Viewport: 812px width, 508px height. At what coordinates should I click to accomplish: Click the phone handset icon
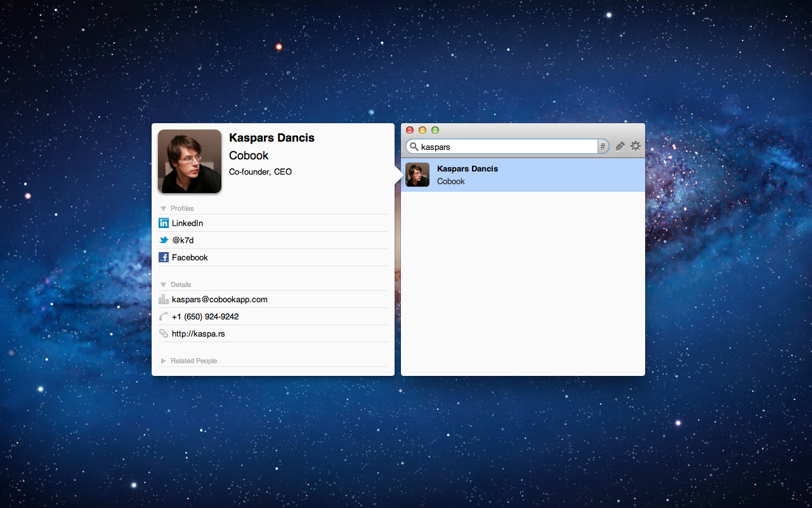(164, 317)
